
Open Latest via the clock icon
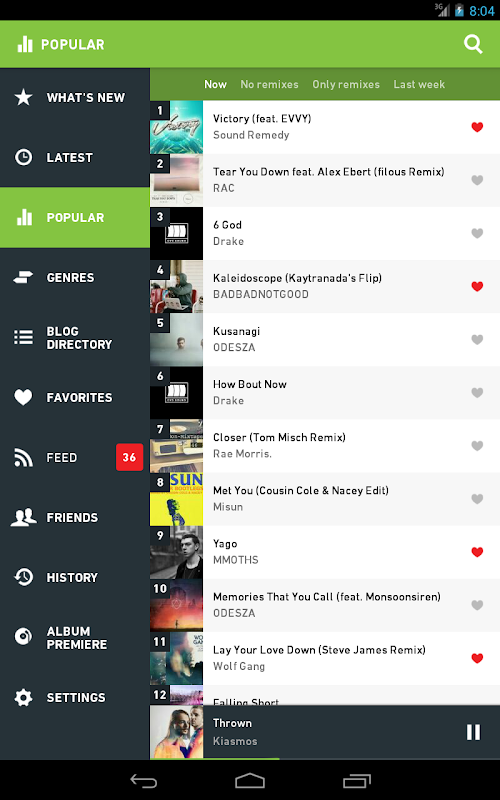23,157
